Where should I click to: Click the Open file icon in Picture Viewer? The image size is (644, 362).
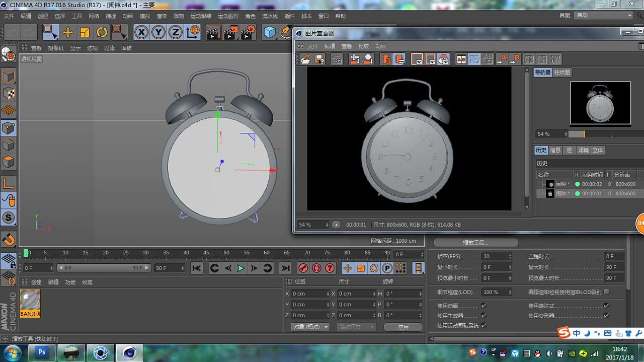(305, 59)
